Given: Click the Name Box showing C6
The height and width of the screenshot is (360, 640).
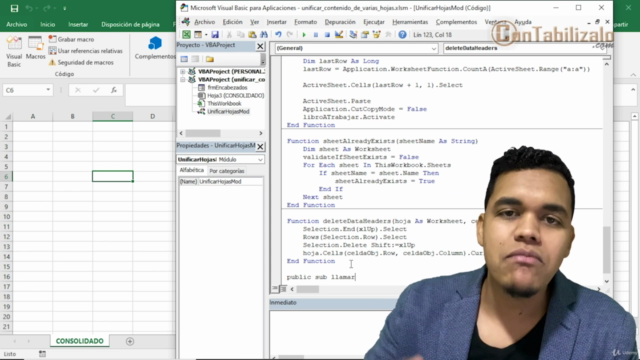Looking at the screenshot, I should point(23,90).
